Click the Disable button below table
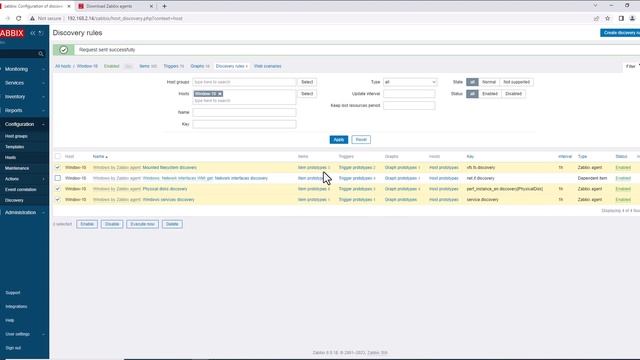This screenshot has height=360, width=640. click(x=112, y=224)
